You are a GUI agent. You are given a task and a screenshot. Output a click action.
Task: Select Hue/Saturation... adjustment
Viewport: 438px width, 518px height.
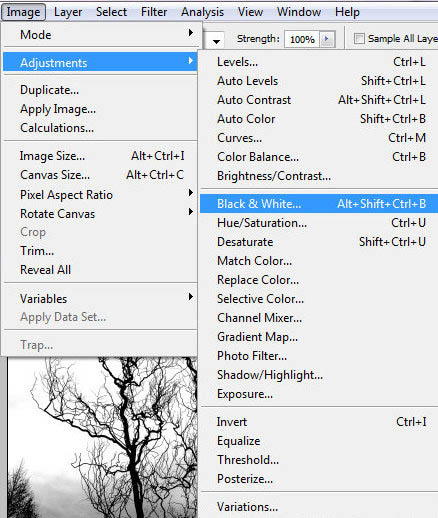[x=319, y=223]
